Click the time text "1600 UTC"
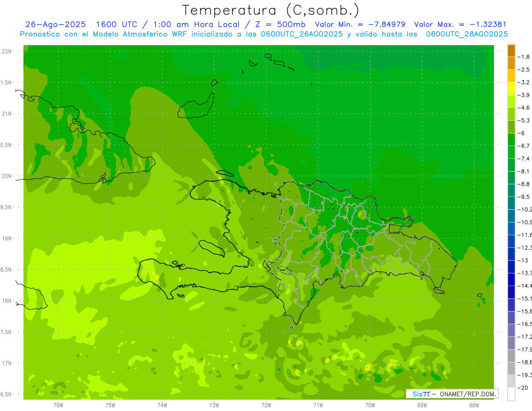532x411 pixels. 117,24
